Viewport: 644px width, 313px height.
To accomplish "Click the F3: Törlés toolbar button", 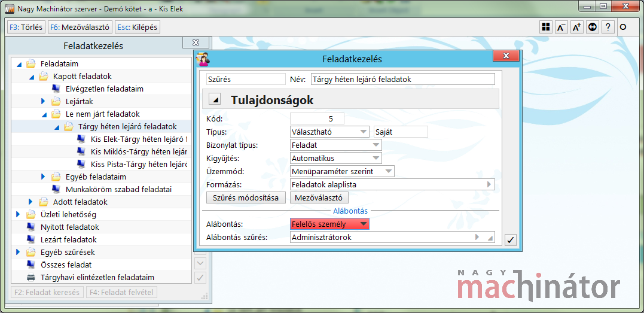I will coord(26,28).
